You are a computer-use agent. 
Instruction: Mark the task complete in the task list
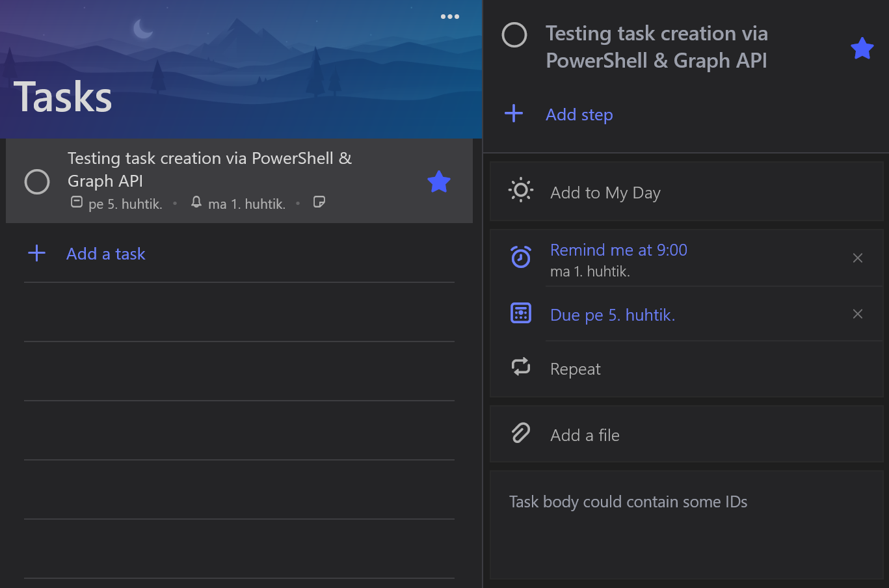pyautogui.click(x=37, y=181)
